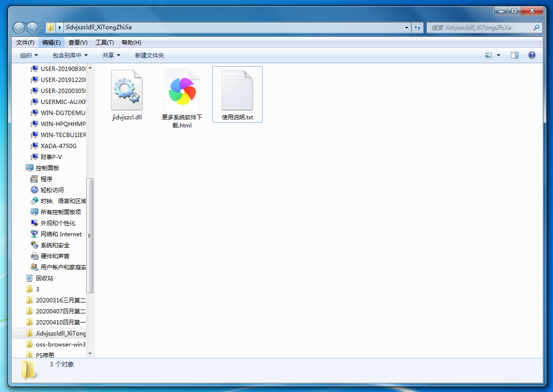Open USER-20191220 computer in the tree
This screenshot has width=553, height=392.
click(58, 80)
